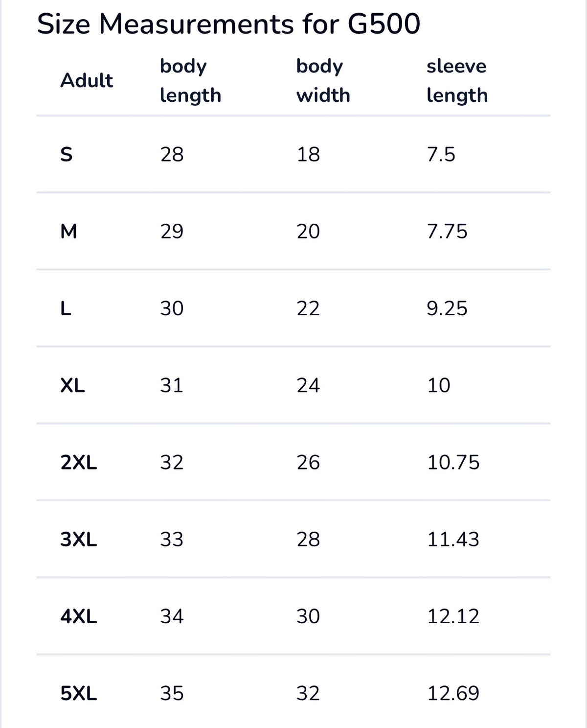The image size is (587, 728).
Task: Select the Adult column header
Action: click(x=87, y=80)
